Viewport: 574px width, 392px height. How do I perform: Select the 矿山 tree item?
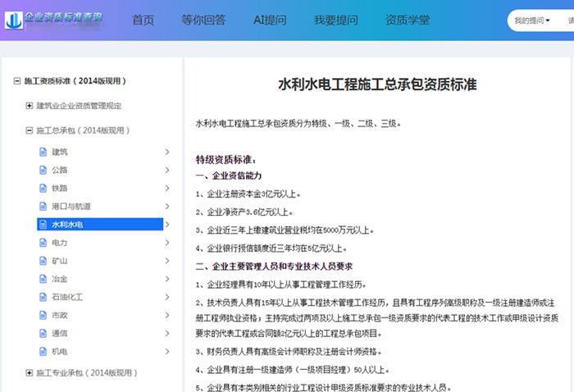pos(60,261)
